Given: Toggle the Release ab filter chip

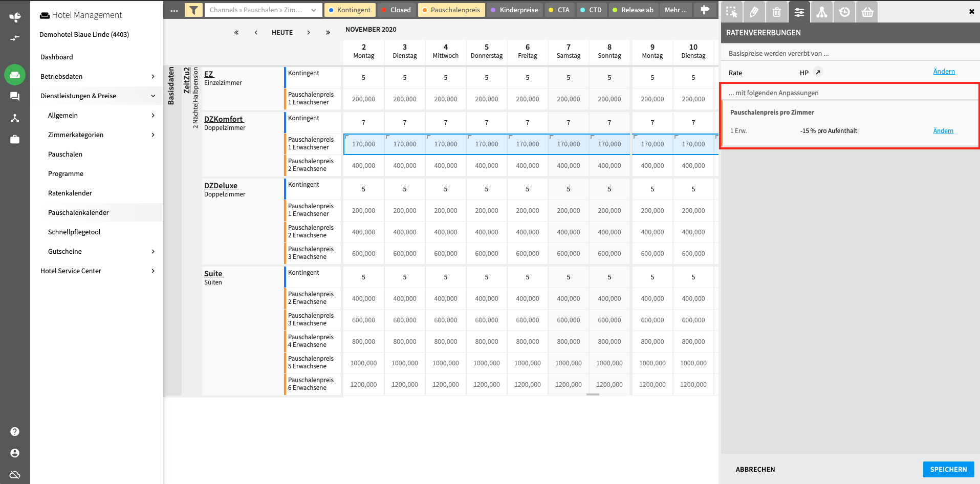Looking at the screenshot, I should tap(633, 10).
